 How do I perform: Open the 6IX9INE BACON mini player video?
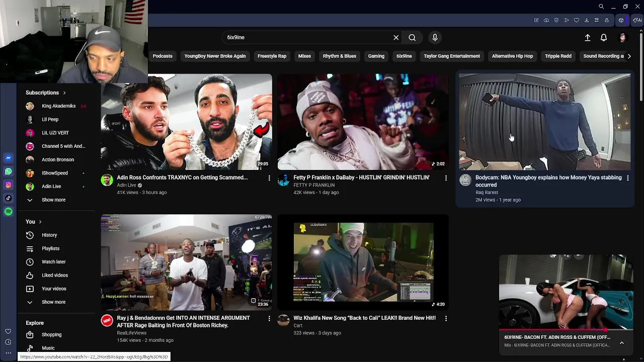pos(566,293)
